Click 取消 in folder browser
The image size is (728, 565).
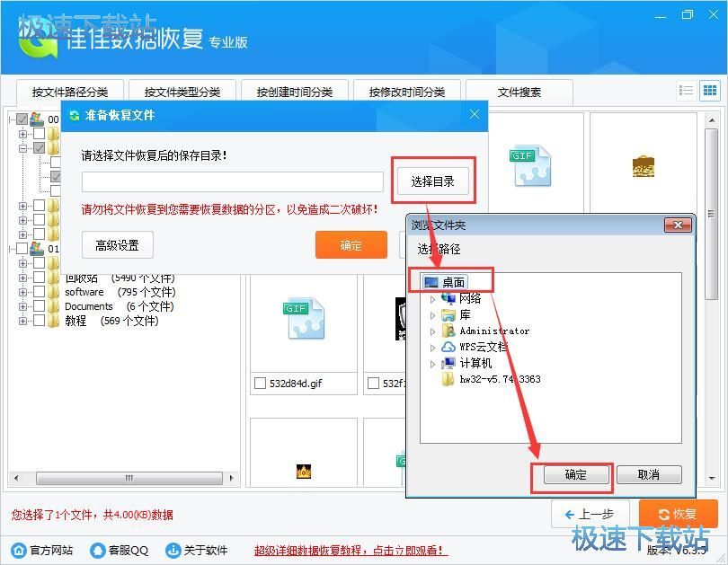click(x=649, y=474)
